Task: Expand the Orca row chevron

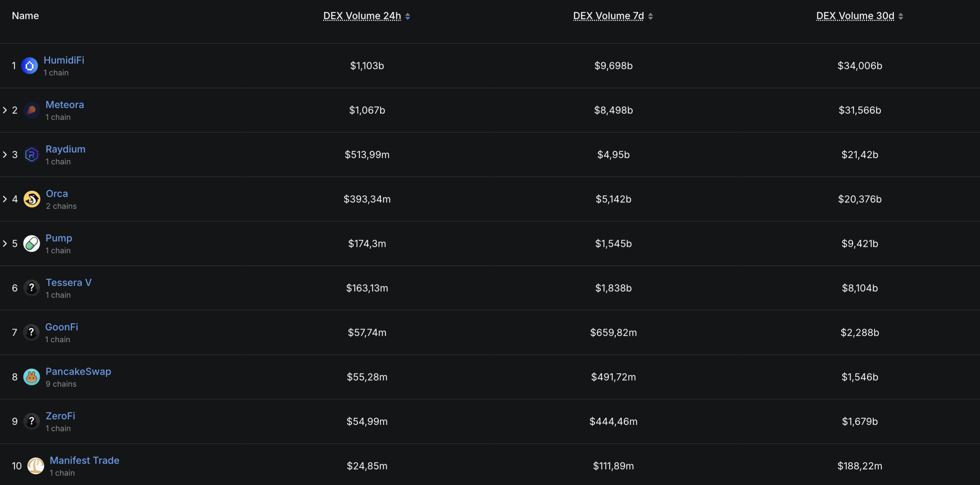Action: (5, 199)
